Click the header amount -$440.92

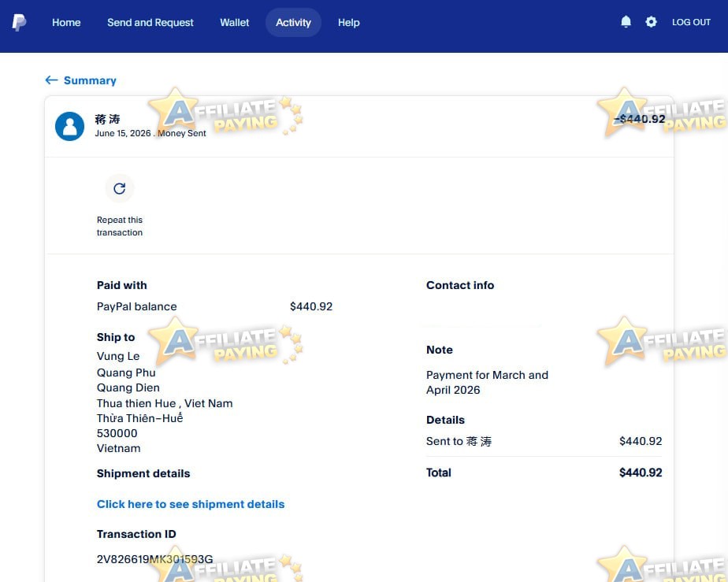pos(639,119)
